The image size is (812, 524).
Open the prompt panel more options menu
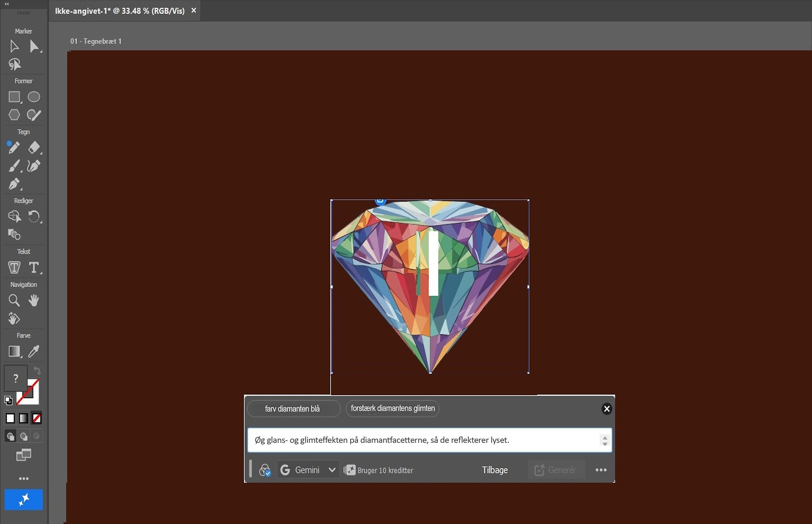pos(601,470)
